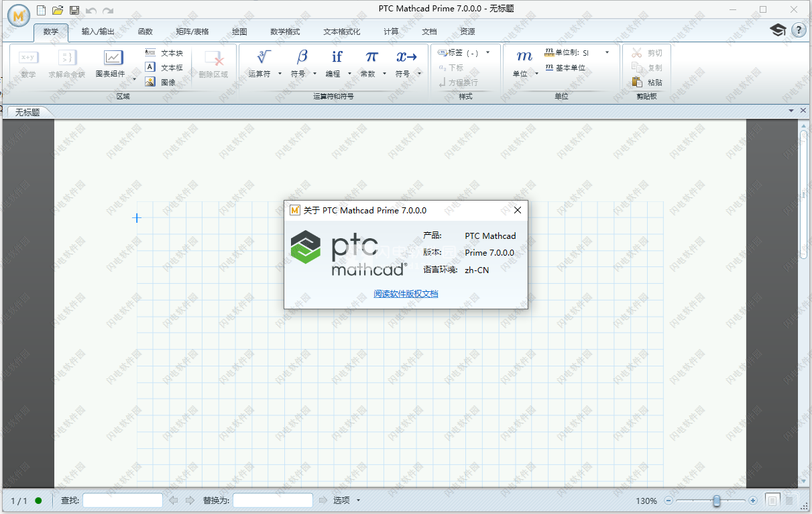Click the subscript (下标) button
Screen dimensions: 812x514
pyautogui.click(x=451, y=68)
